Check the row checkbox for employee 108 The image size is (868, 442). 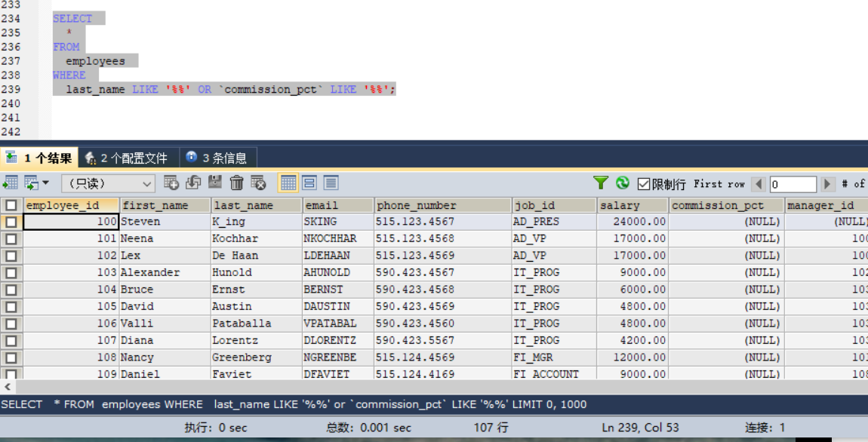[x=11, y=358]
